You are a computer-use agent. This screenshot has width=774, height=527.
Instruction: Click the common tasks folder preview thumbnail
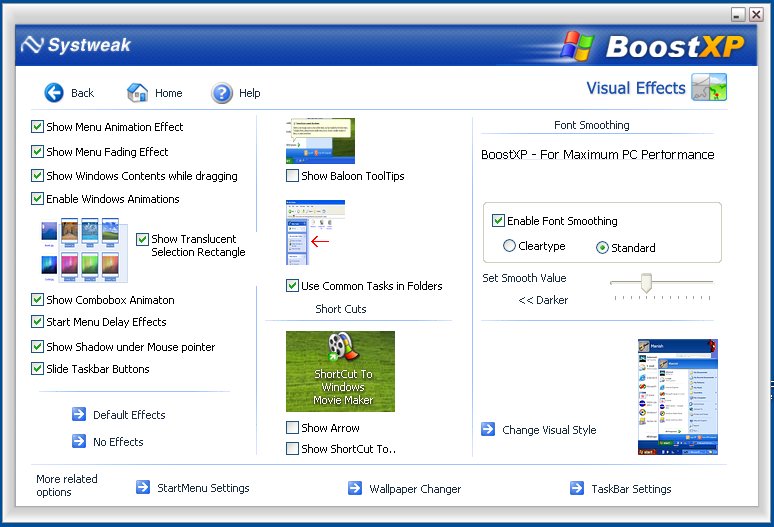tap(315, 232)
